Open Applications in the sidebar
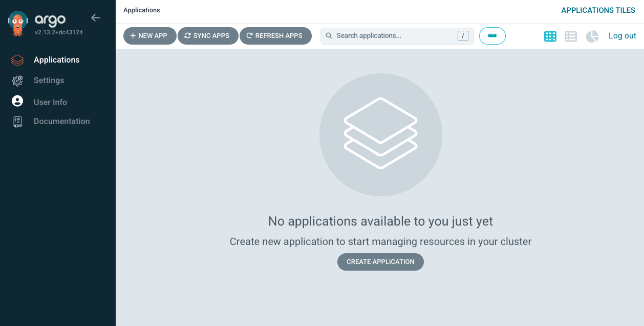Image resolution: width=644 pixels, height=326 pixels. coord(57,60)
